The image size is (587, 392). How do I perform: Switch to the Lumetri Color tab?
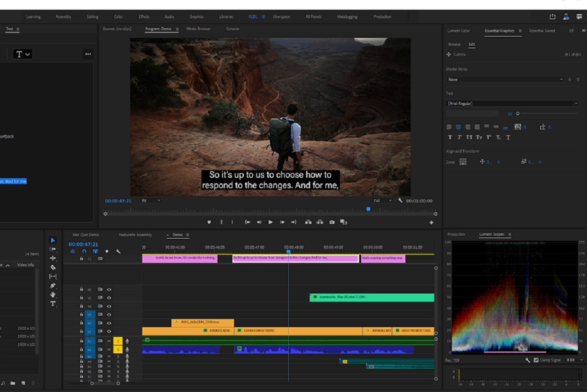(459, 31)
